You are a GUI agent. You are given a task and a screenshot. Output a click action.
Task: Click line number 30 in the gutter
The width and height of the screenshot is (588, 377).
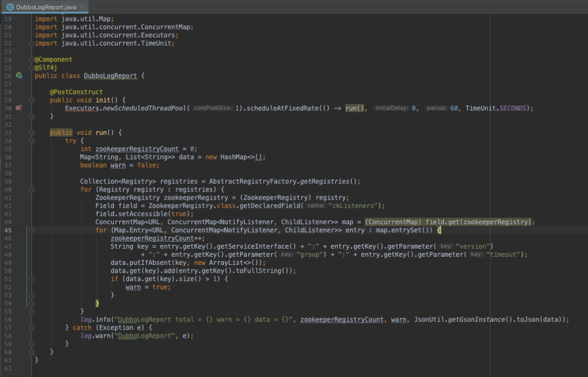[8, 108]
